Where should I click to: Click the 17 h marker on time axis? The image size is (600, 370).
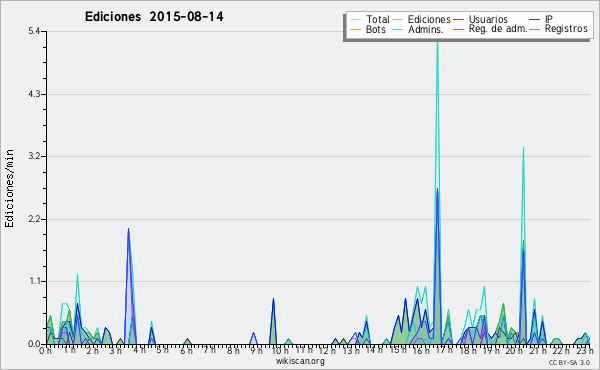click(445, 350)
